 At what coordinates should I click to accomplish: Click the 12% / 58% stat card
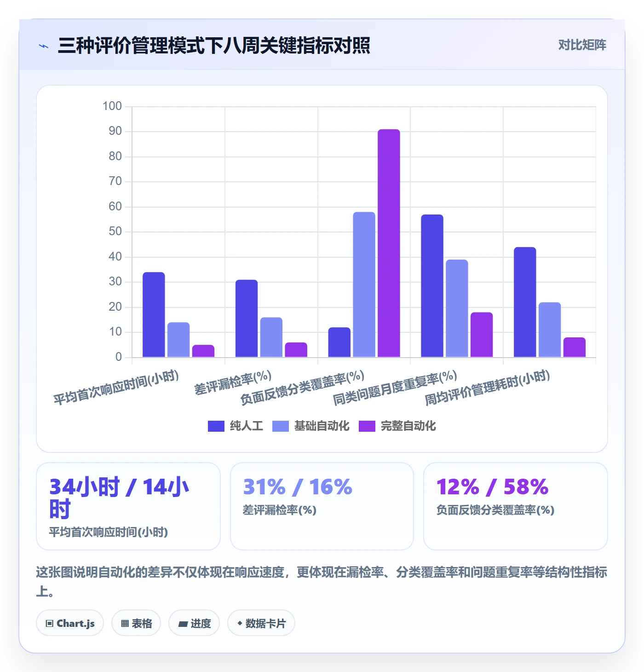point(516,506)
